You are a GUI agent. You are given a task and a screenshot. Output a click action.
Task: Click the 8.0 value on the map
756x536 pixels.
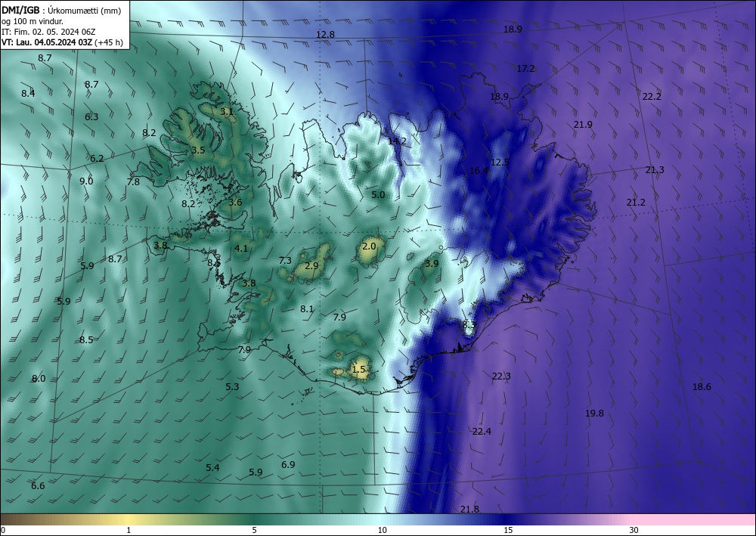(39, 379)
